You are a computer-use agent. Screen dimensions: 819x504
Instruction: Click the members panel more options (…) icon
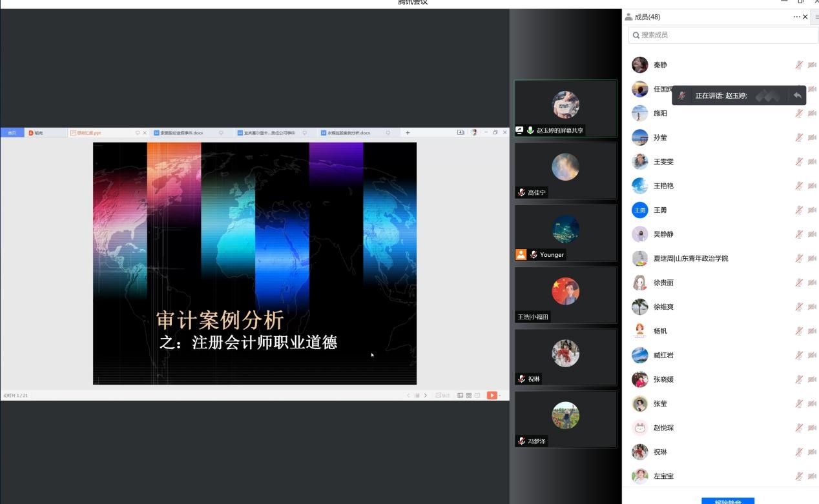pos(796,17)
